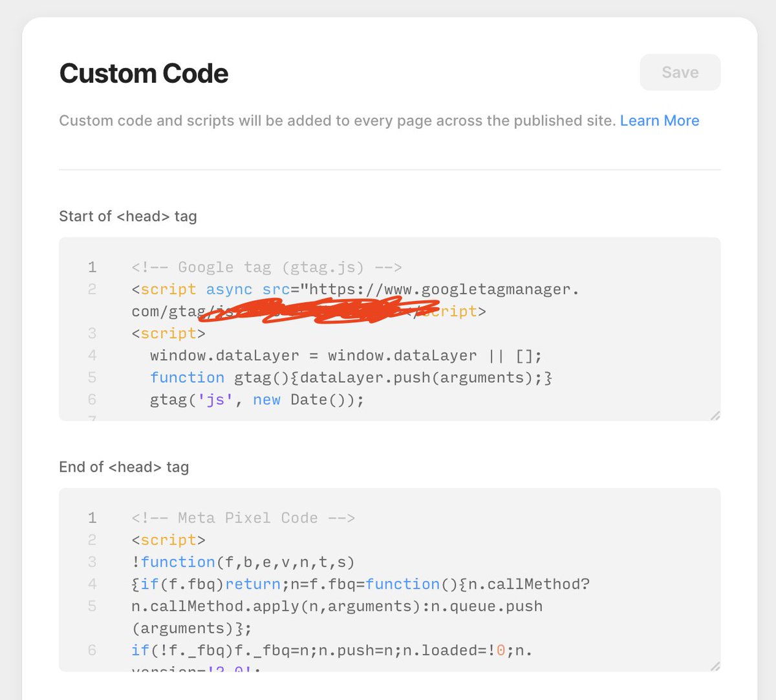
Task: Click the Google tag (gtag.js) comment line
Action: pos(266,267)
